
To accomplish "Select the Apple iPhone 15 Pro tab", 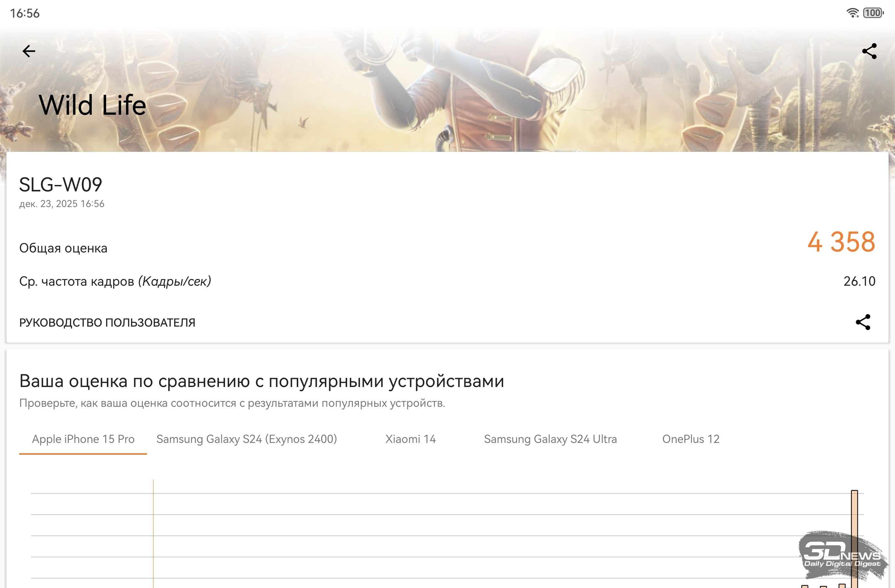I will coord(83,439).
